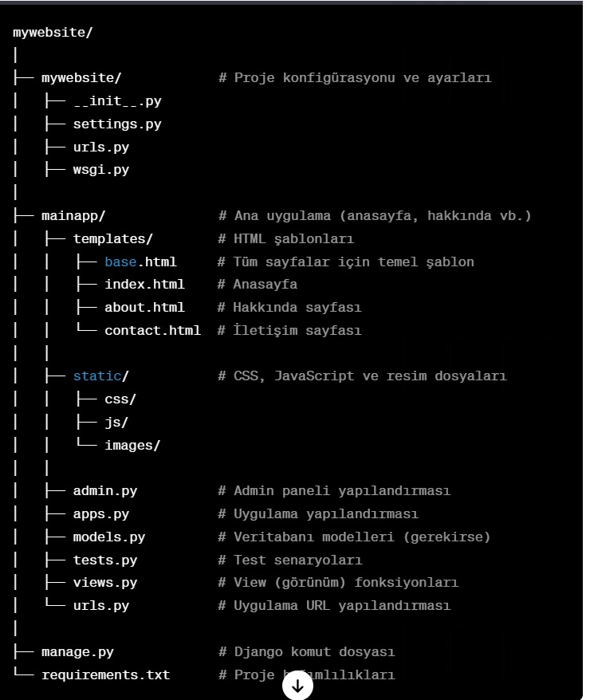Select the static/ folder entry
The image size is (590, 700).
click(100, 376)
